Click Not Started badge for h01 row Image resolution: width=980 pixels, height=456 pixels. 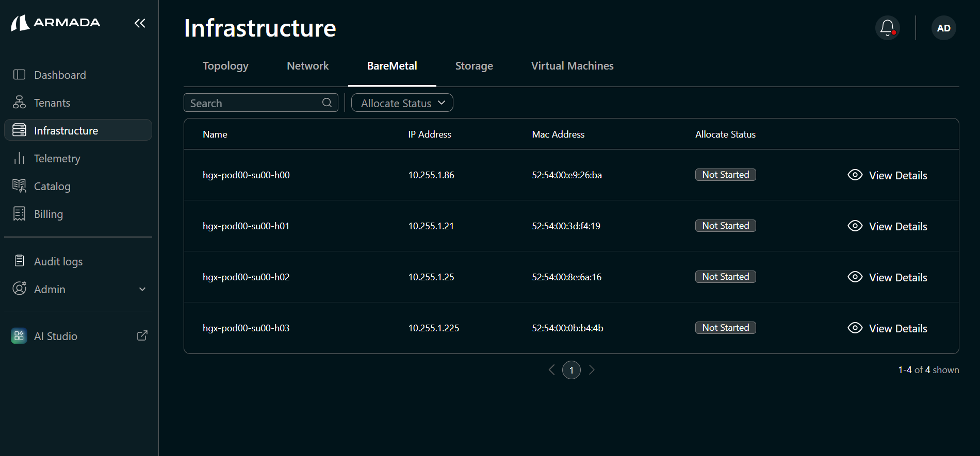(726, 226)
